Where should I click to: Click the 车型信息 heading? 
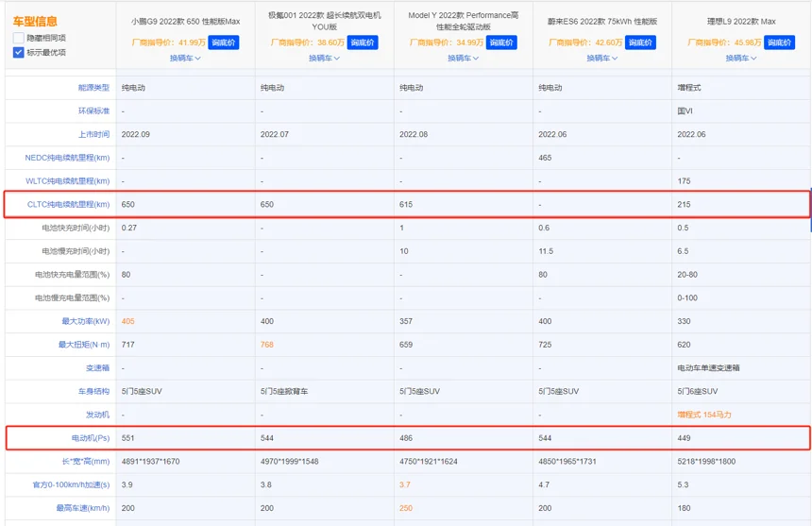(35, 21)
